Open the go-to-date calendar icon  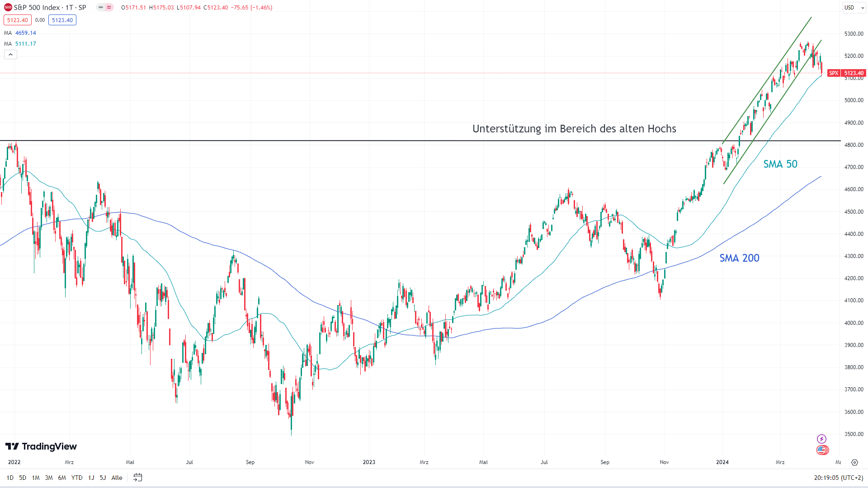point(138,478)
